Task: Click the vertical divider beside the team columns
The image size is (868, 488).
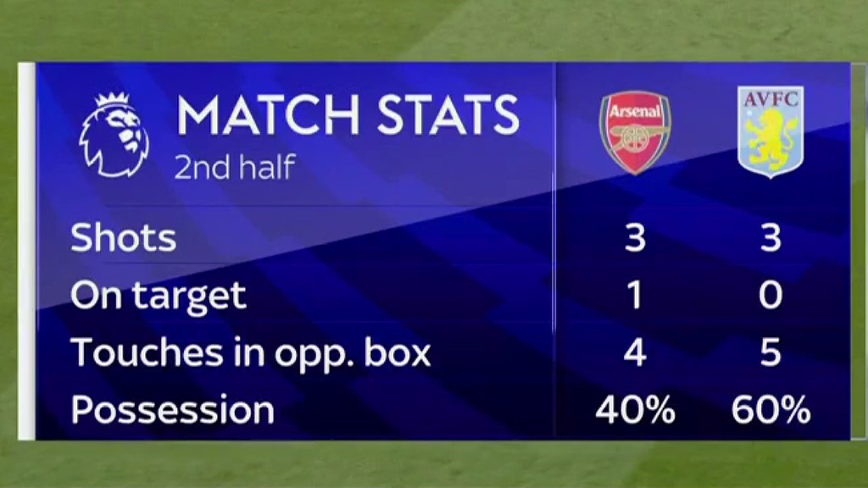Action: pos(554,251)
